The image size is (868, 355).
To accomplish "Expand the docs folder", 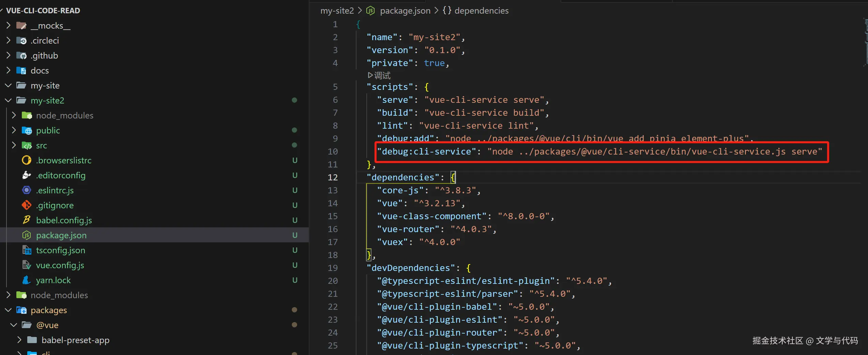I will pyautogui.click(x=9, y=70).
